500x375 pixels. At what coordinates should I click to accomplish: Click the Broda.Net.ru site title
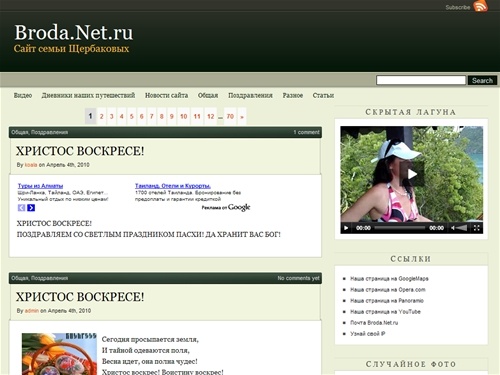click(74, 32)
